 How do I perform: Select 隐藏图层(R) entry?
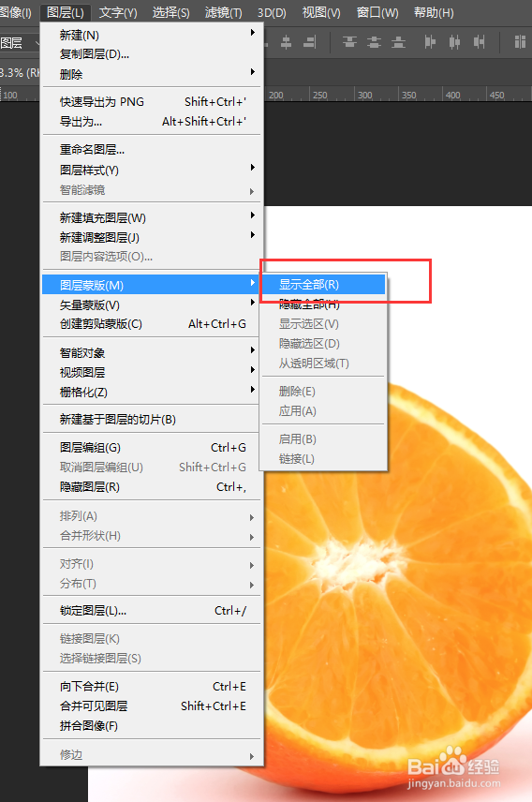coord(152,487)
